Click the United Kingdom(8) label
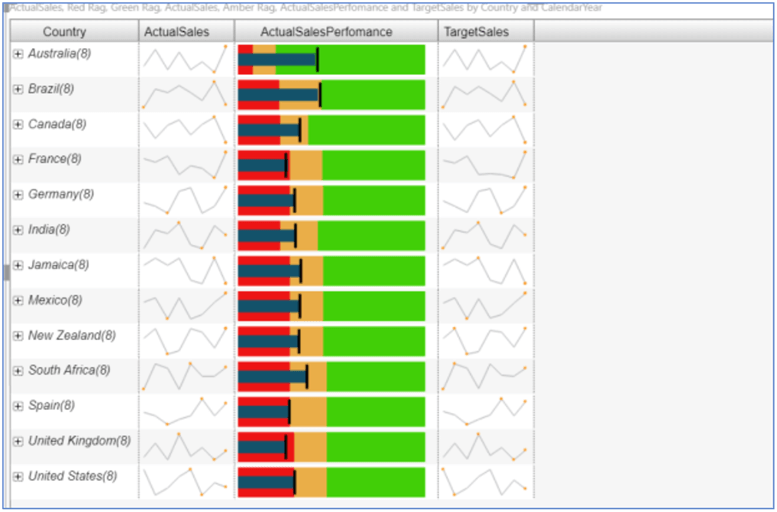 click(79, 441)
